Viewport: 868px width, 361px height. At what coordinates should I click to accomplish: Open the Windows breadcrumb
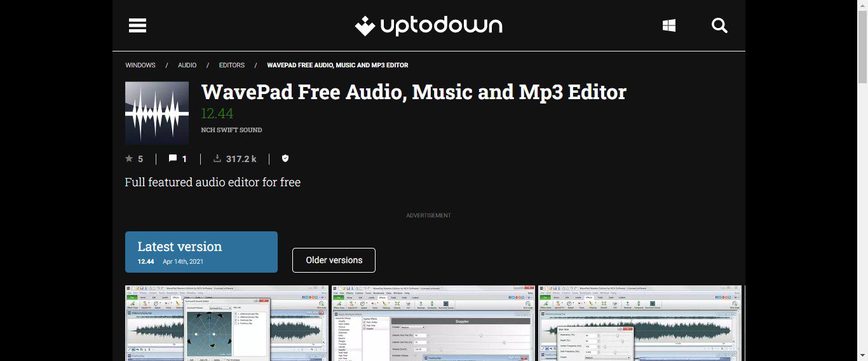[x=140, y=65]
